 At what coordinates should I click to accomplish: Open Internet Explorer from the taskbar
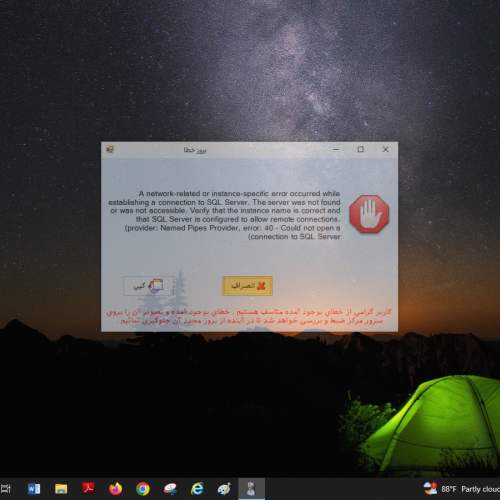coord(197,489)
